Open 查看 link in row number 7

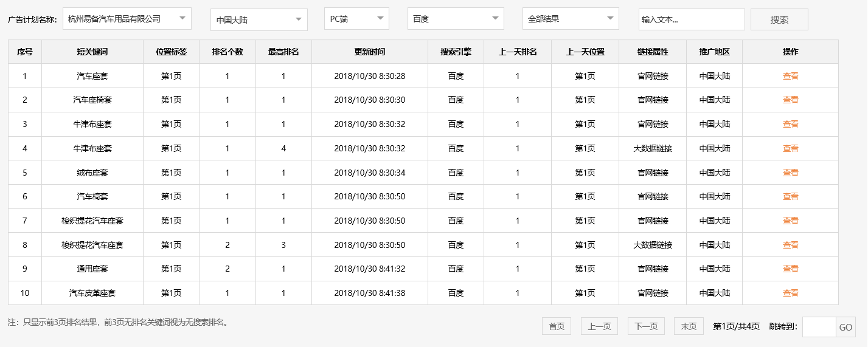coord(790,221)
